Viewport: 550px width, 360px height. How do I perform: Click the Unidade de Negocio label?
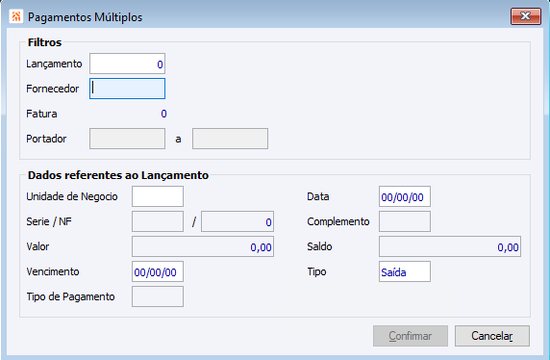72,196
